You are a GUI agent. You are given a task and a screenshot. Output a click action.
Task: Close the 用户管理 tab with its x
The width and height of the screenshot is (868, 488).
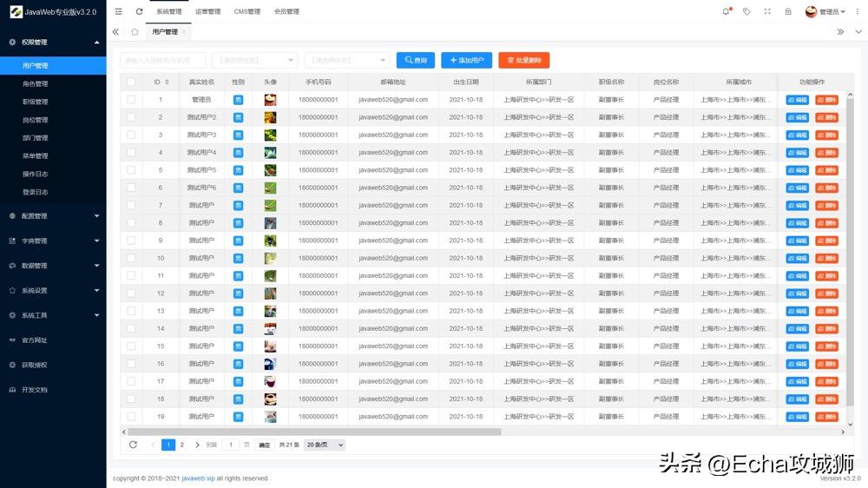(x=184, y=31)
